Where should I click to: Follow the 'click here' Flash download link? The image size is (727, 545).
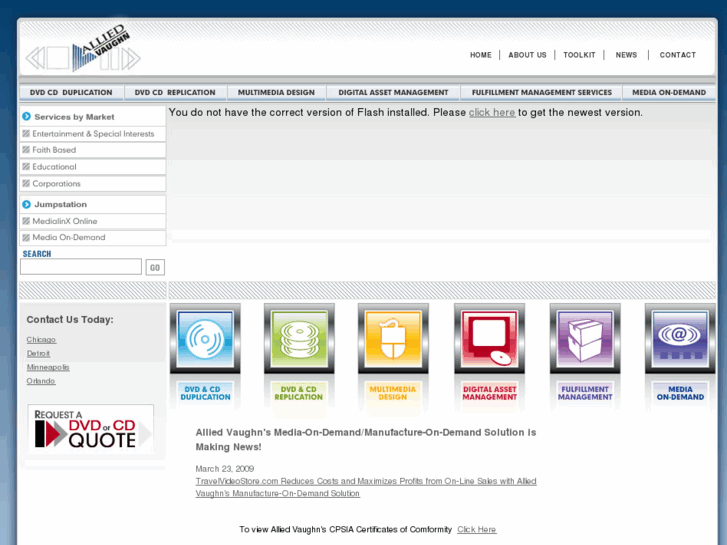pyautogui.click(x=492, y=112)
